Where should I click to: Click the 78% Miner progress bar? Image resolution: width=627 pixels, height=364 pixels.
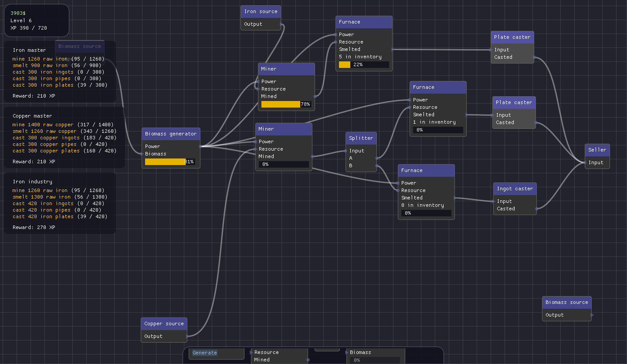[286, 104]
